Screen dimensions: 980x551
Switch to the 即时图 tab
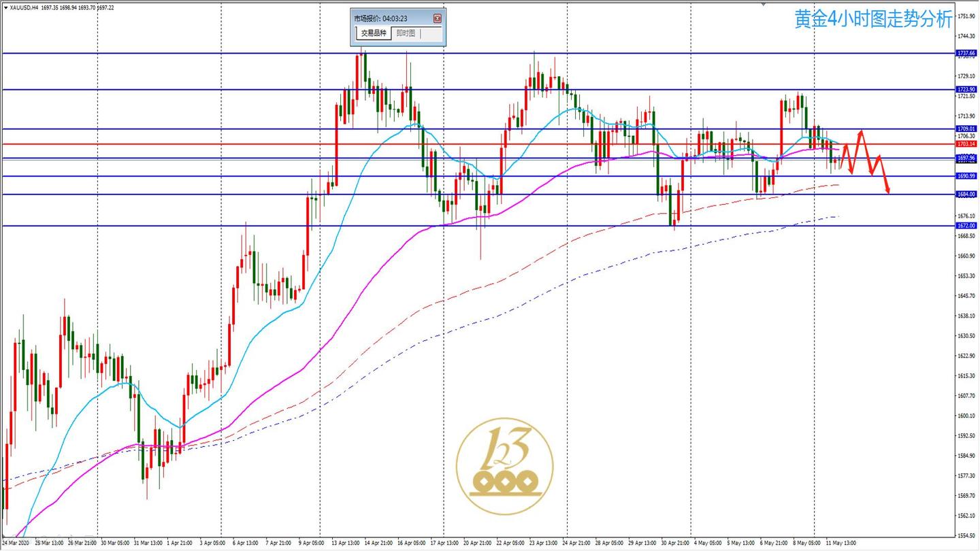coord(406,33)
